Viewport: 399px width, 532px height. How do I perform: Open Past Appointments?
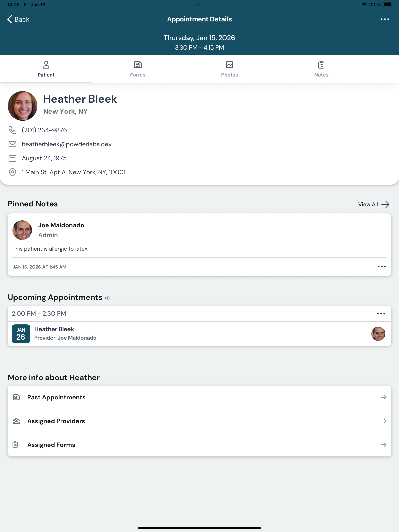pos(199,397)
